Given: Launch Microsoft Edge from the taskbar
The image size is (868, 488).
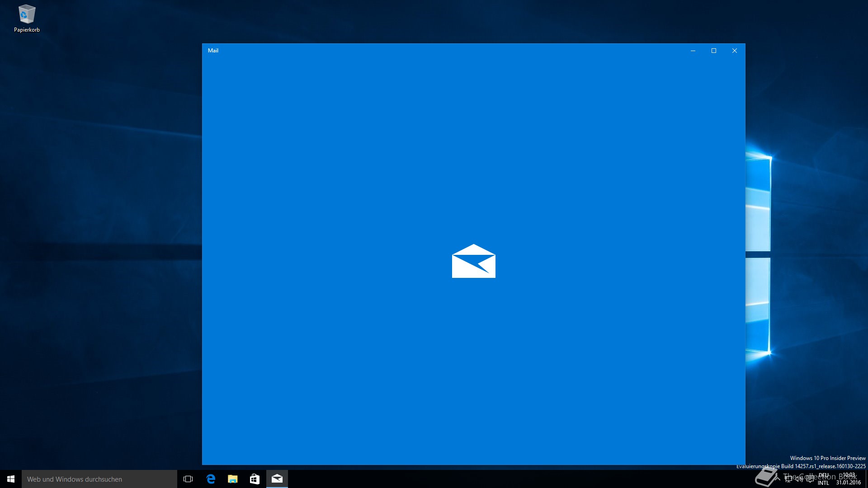Looking at the screenshot, I should tap(211, 479).
